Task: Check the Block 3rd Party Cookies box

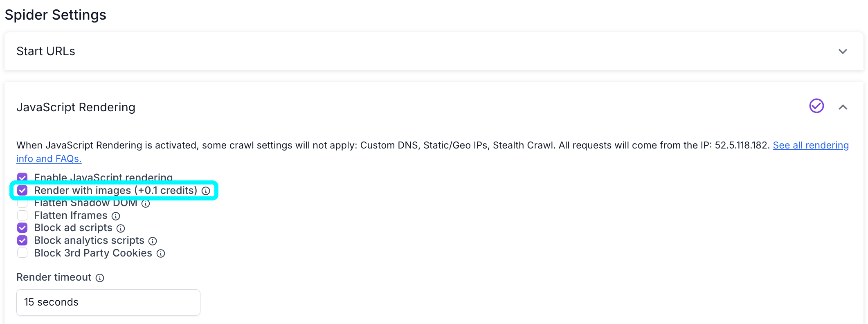Action: [x=22, y=253]
